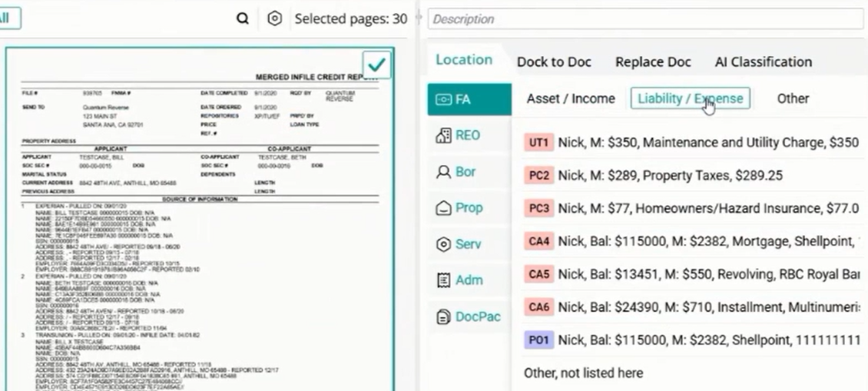Choose the UT1 Maintenance and Utility Charge entry

(x=691, y=142)
